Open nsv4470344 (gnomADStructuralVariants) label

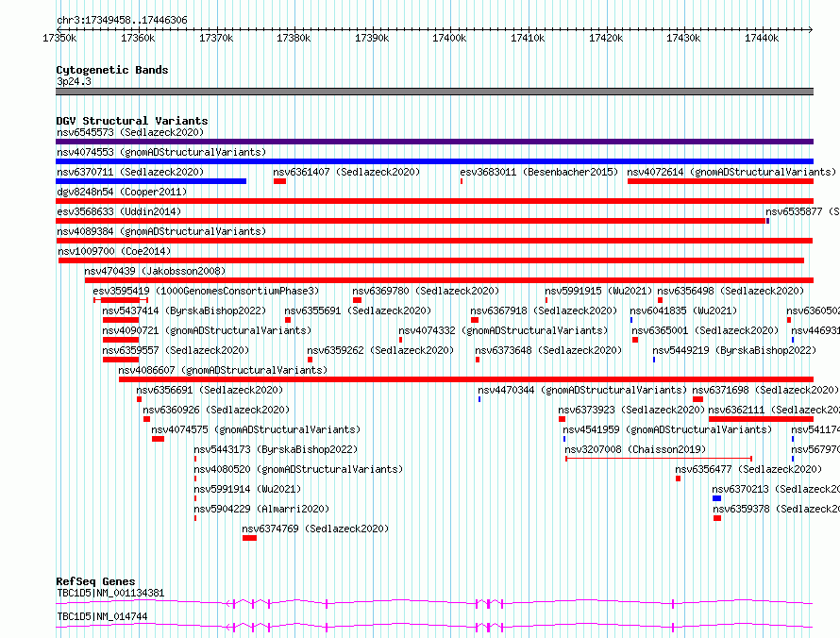click(582, 390)
